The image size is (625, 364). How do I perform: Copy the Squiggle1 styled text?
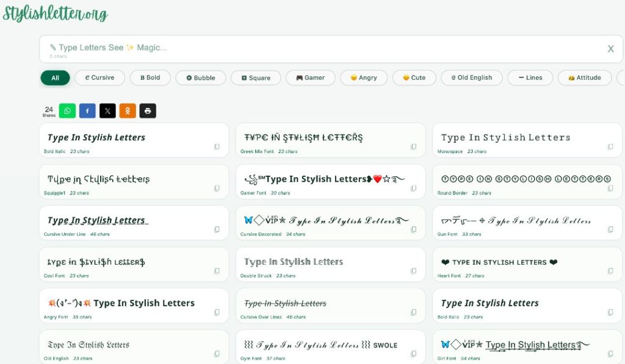point(217,188)
